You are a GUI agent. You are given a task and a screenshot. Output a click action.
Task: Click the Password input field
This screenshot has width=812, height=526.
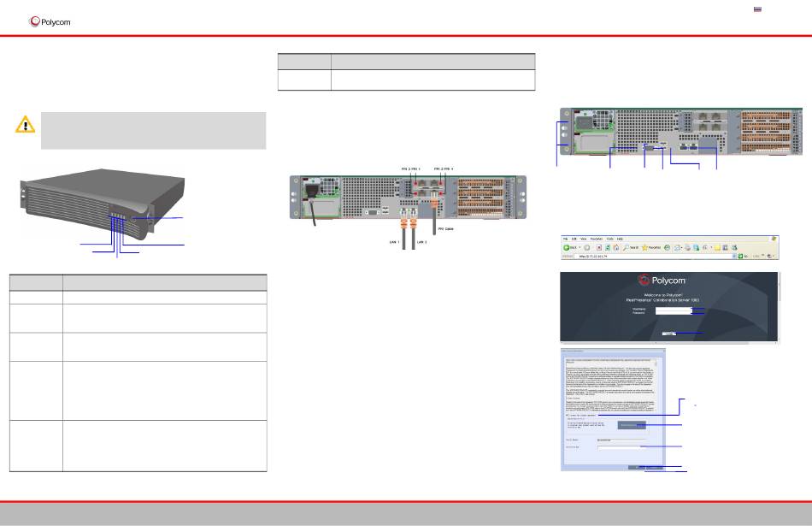click(674, 315)
